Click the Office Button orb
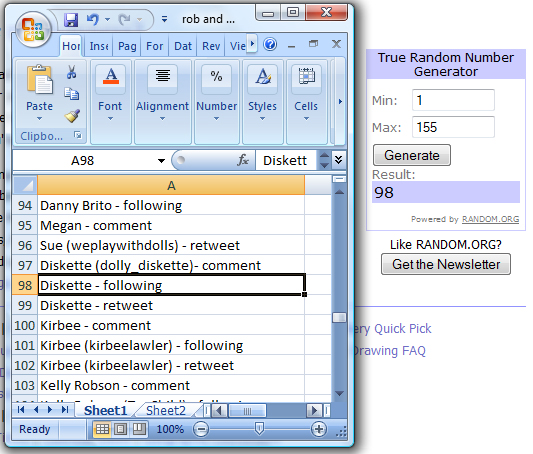Viewport: 533px width, 454px height. click(x=33, y=29)
